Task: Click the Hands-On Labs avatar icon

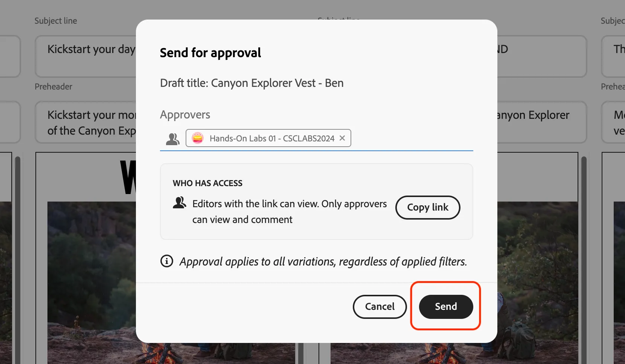Action: click(198, 138)
